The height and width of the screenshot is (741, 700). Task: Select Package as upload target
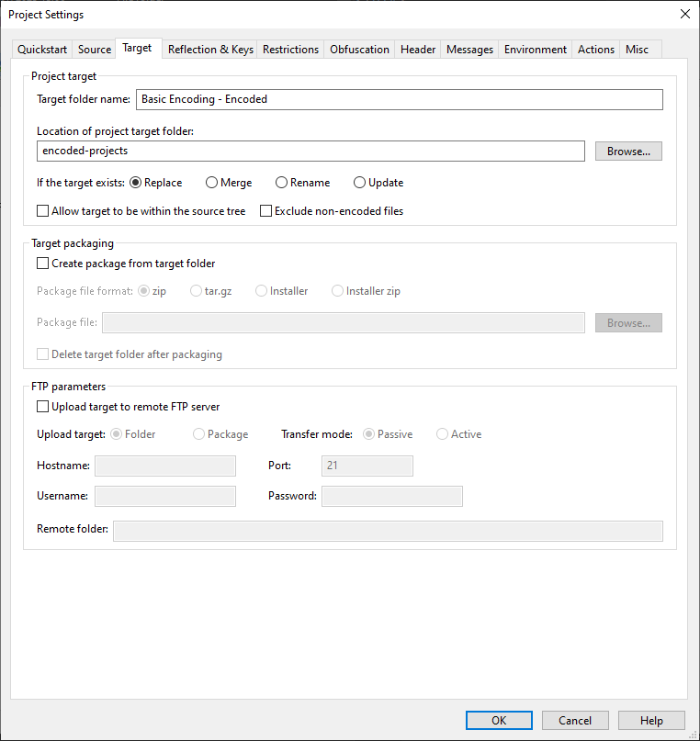tap(220, 434)
